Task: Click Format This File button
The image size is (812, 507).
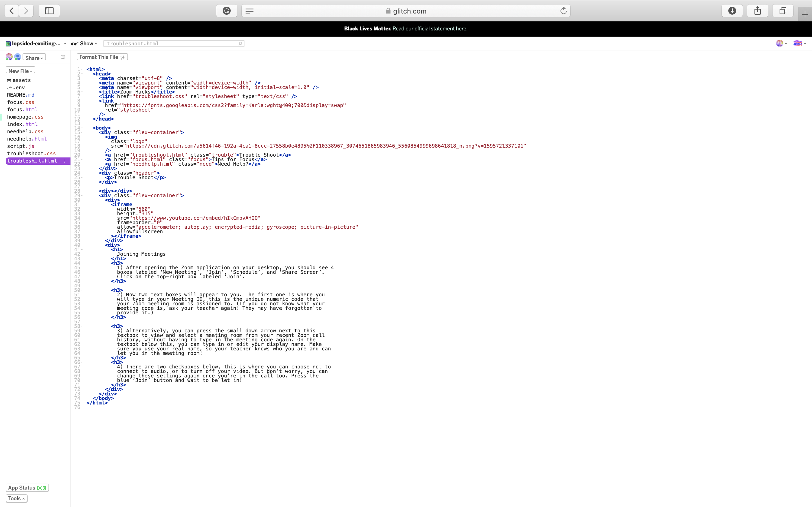Action: click(x=102, y=57)
